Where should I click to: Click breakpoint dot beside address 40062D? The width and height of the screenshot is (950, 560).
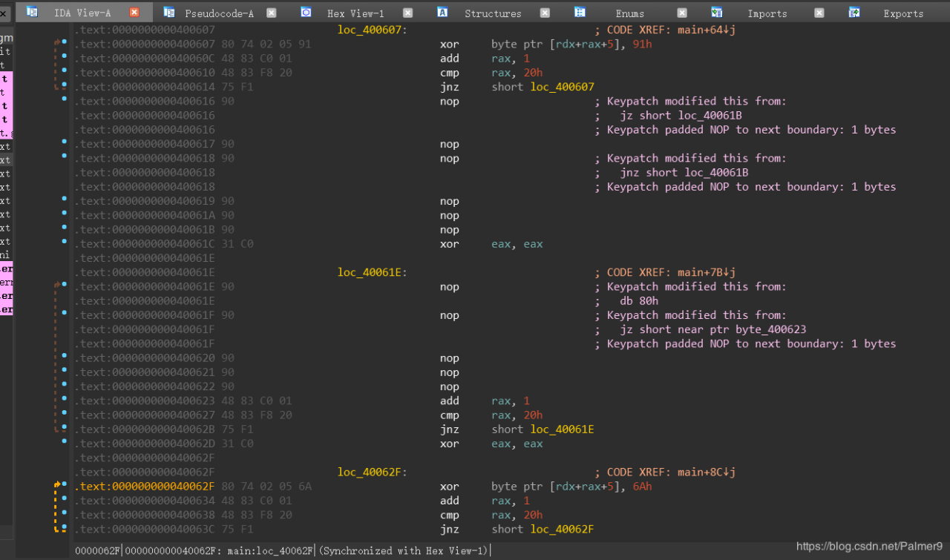tap(65, 443)
